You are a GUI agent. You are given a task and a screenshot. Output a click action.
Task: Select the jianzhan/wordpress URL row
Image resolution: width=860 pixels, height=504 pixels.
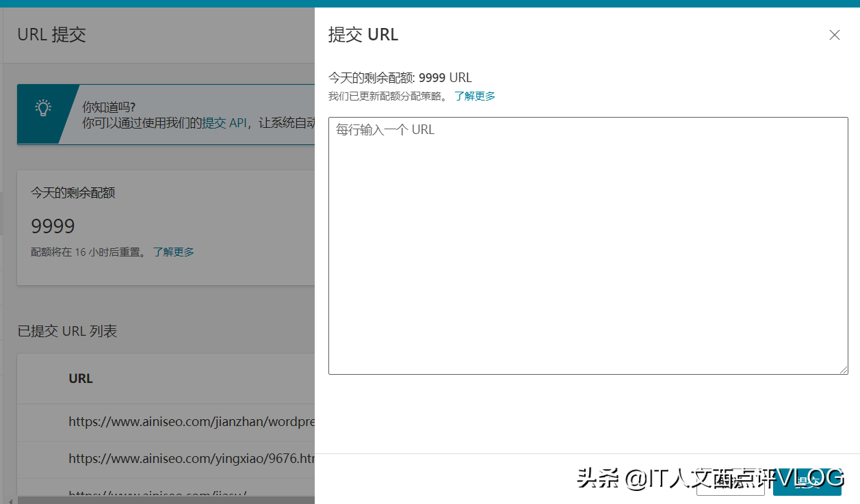166,422
